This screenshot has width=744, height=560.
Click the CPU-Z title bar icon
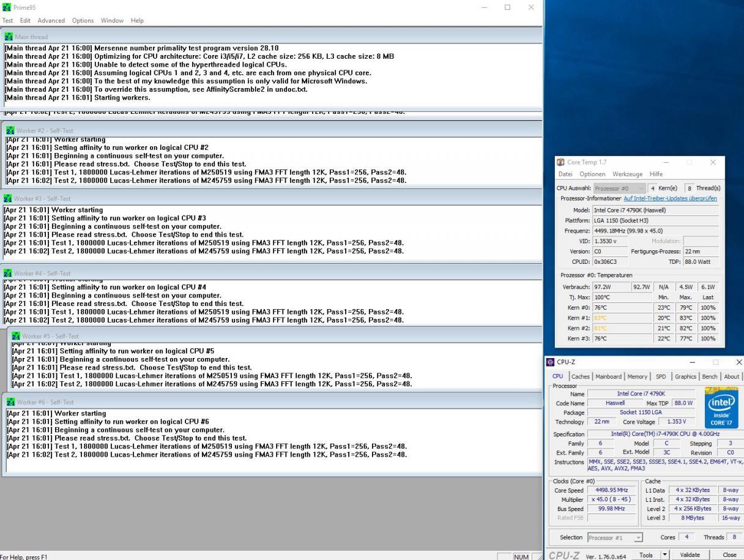[550, 362]
